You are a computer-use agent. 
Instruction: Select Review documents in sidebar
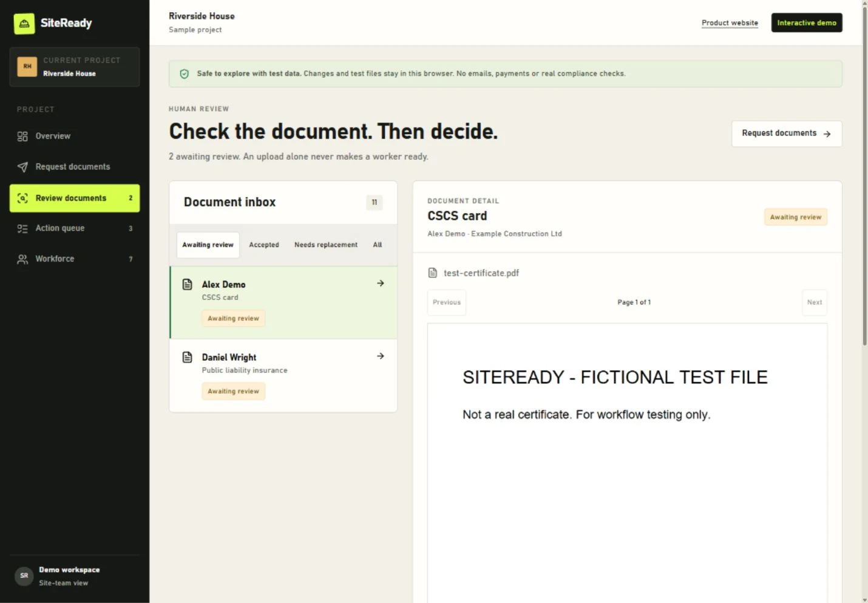coord(75,198)
